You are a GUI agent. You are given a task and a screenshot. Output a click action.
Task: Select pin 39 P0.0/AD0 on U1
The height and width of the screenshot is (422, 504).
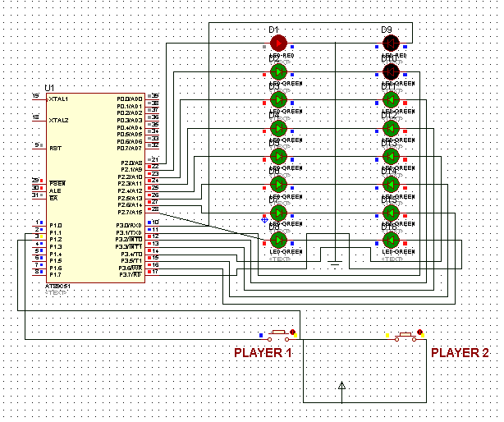153,98
